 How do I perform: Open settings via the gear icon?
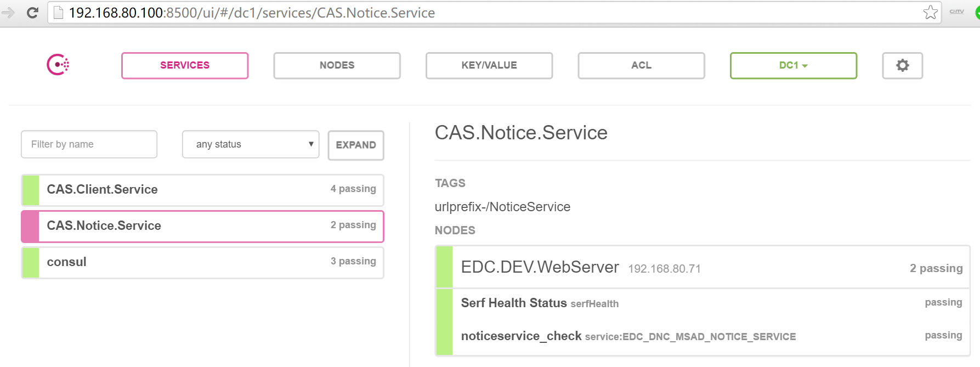coord(902,65)
